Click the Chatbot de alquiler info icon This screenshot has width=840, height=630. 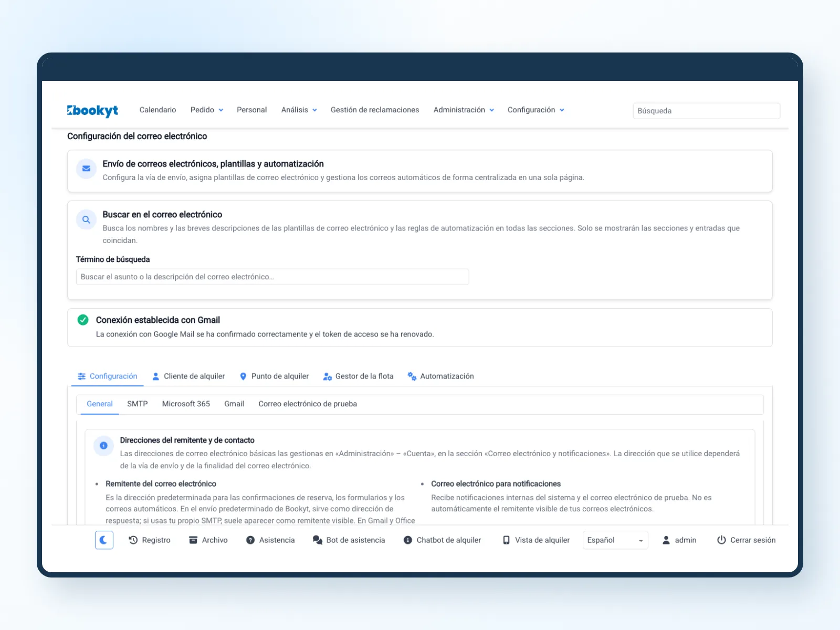click(x=408, y=540)
